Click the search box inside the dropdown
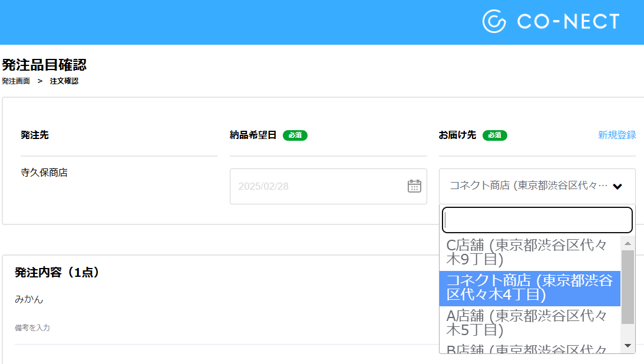Image resolution: width=644 pixels, height=364 pixels. tap(536, 219)
